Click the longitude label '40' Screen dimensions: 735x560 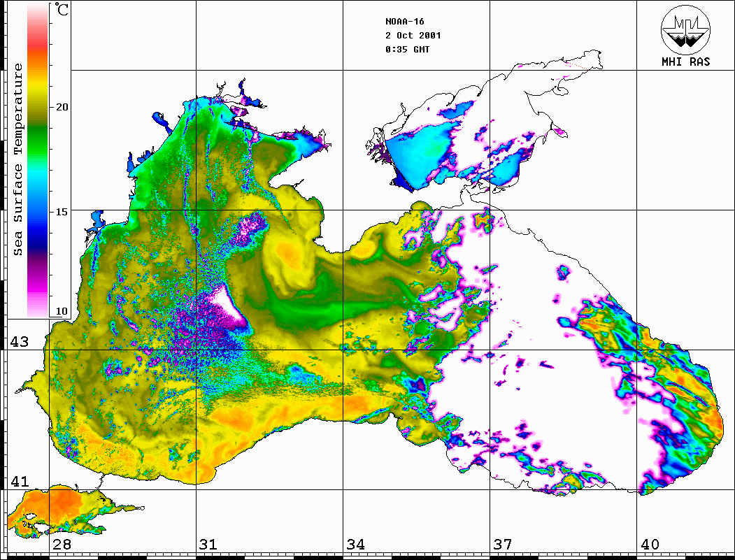(650, 544)
